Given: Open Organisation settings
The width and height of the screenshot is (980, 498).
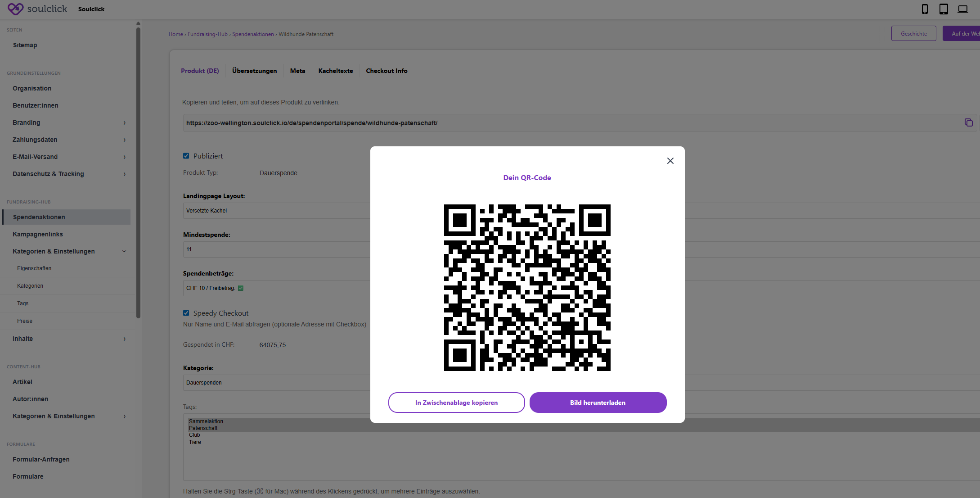Looking at the screenshot, I should (32, 88).
